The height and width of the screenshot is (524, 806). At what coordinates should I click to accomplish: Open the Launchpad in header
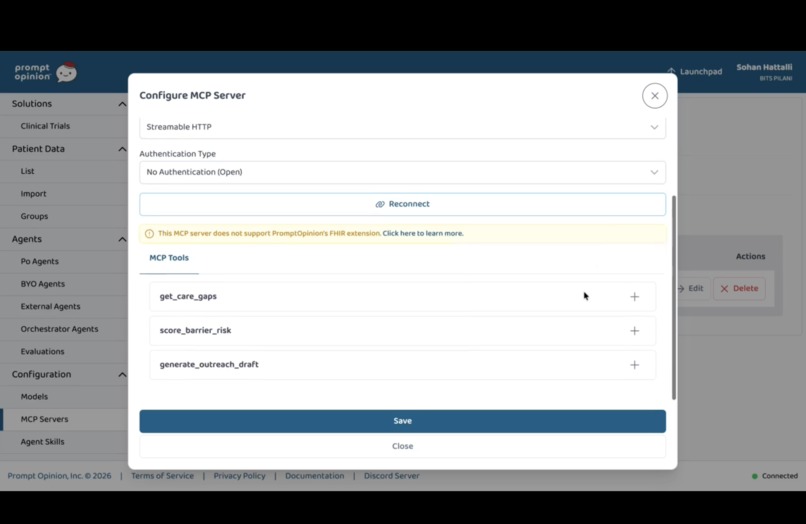(x=695, y=71)
